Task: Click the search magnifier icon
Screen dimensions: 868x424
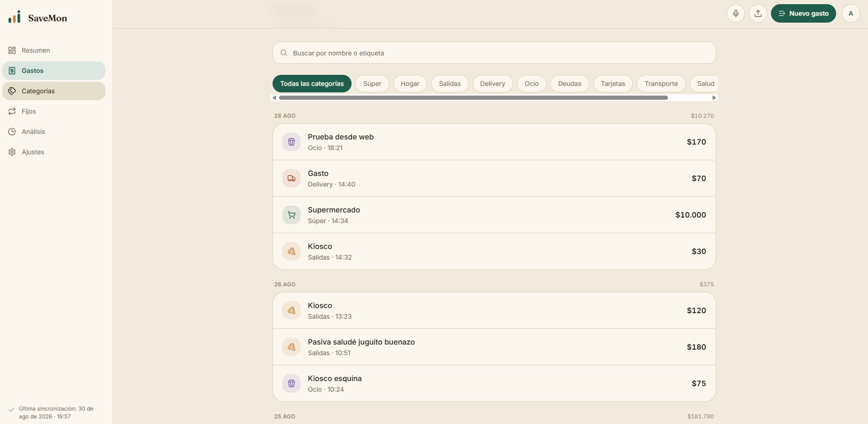Action: click(284, 53)
